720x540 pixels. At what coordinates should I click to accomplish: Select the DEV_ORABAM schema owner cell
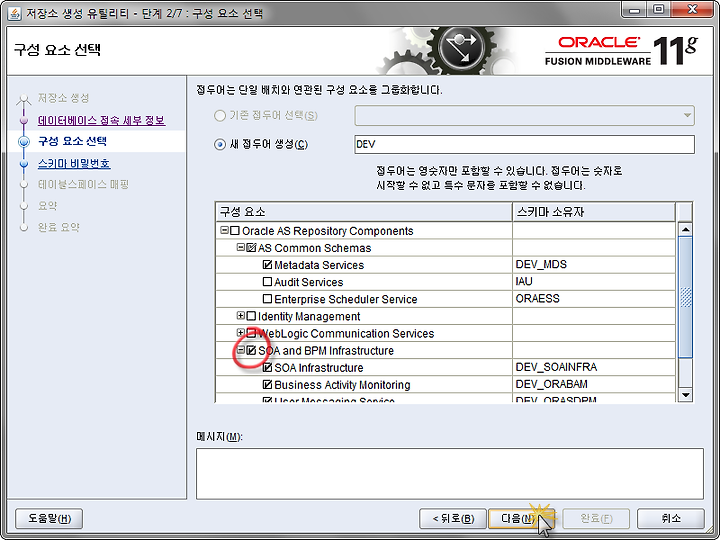coord(594,384)
